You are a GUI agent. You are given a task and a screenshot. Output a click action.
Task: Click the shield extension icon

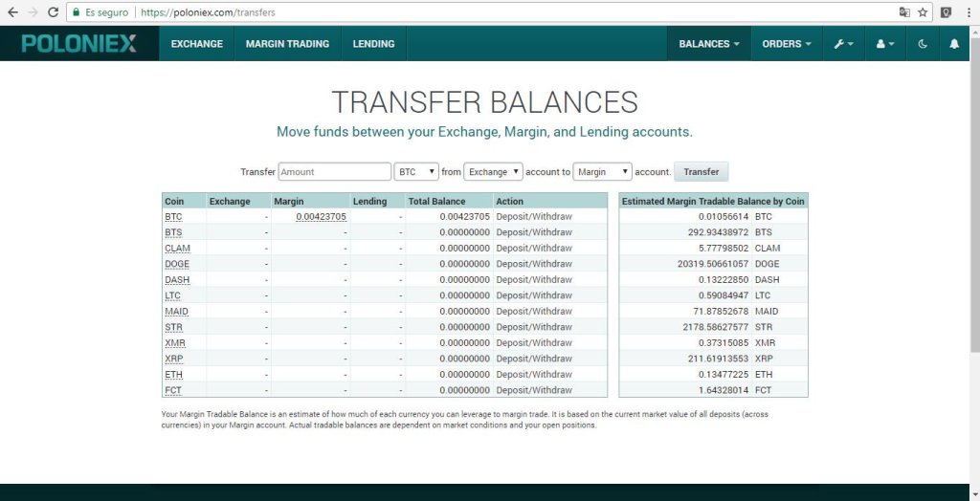coord(947,12)
